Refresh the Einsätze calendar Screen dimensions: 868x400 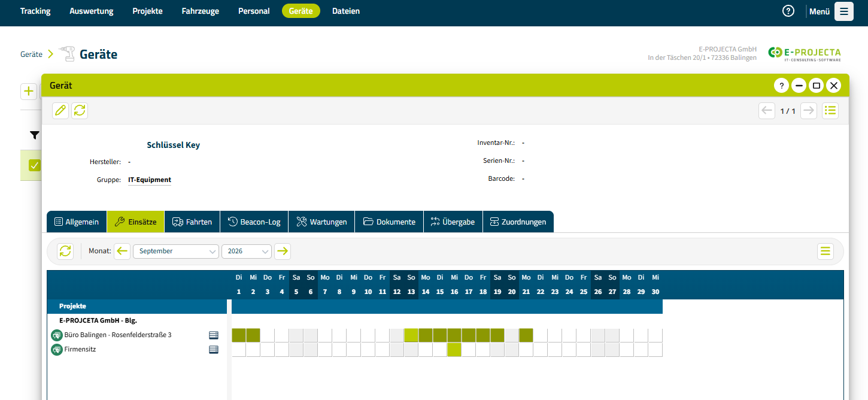click(65, 251)
